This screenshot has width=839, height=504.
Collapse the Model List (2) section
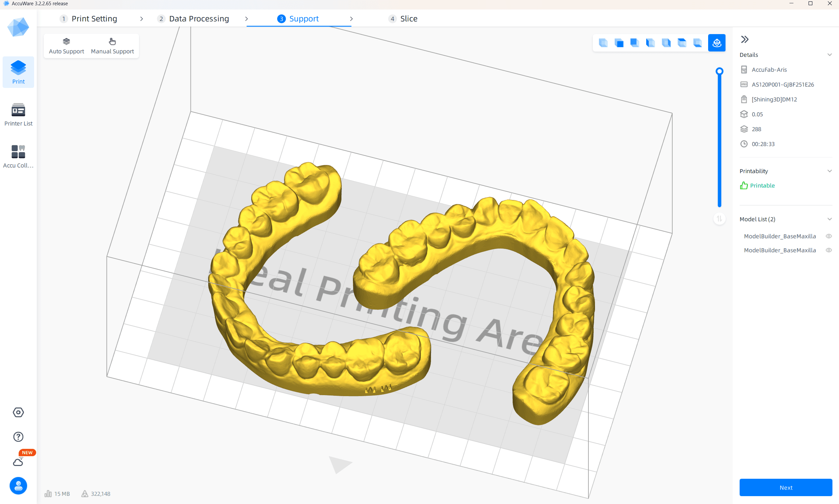(829, 219)
